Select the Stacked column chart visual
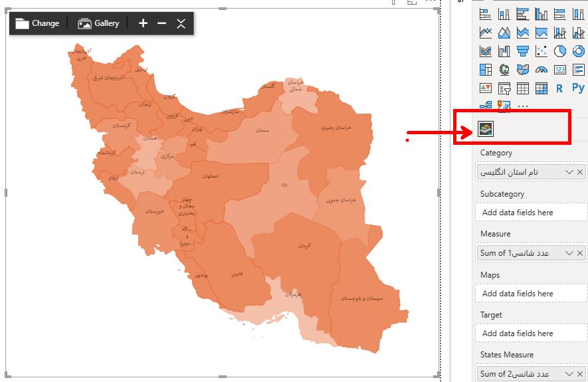Viewport: 588px width, 382px height. (x=504, y=14)
